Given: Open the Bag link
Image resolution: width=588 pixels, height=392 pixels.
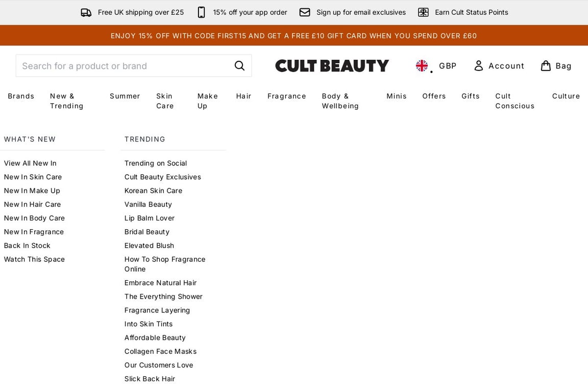Looking at the screenshot, I should point(563,66).
